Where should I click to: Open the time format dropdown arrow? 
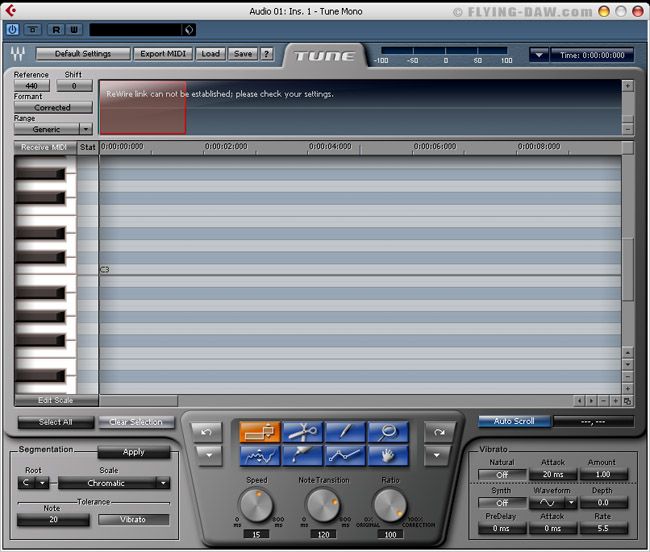[x=539, y=55]
